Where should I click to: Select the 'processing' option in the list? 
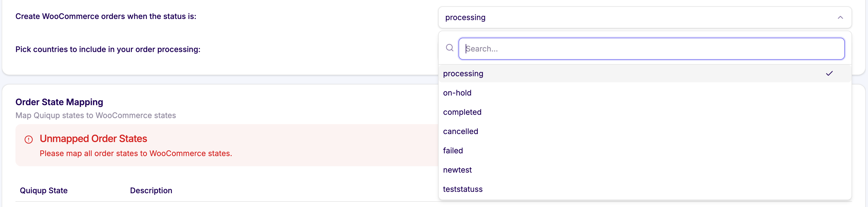click(463, 74)
